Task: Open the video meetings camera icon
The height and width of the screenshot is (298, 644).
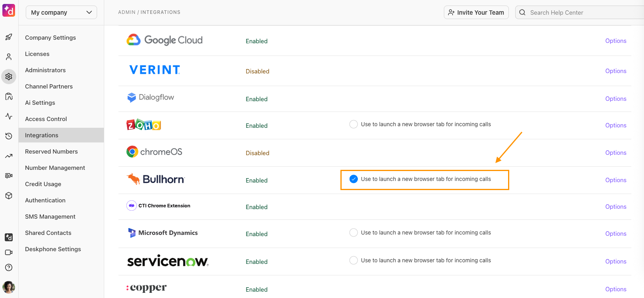Action: click(x=9, y=252)
